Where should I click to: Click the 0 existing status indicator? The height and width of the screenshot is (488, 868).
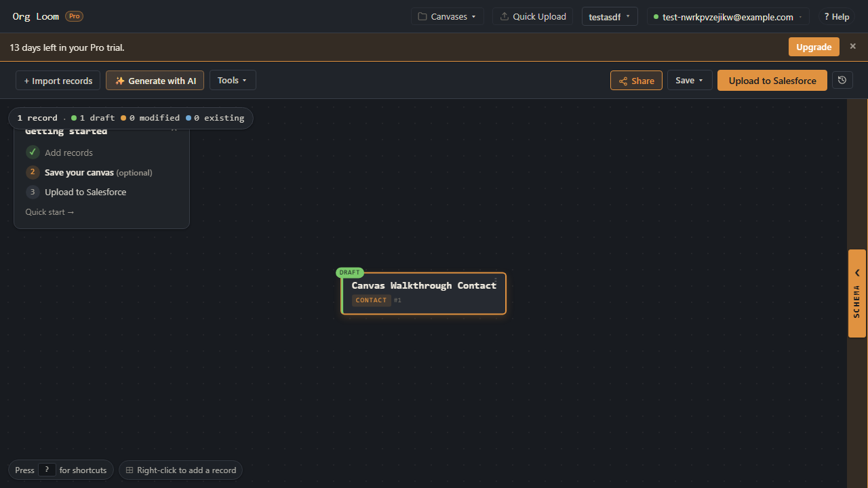(215, 118)
